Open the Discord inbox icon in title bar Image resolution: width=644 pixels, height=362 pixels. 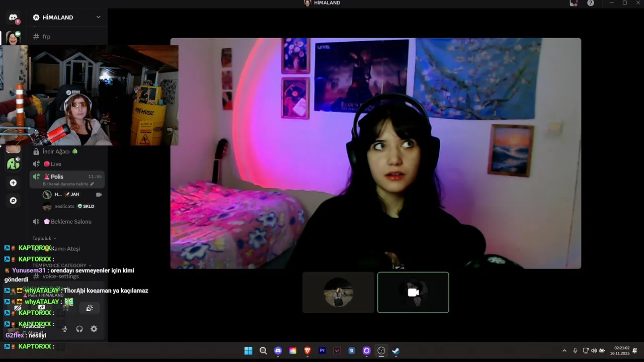point(573,3)
